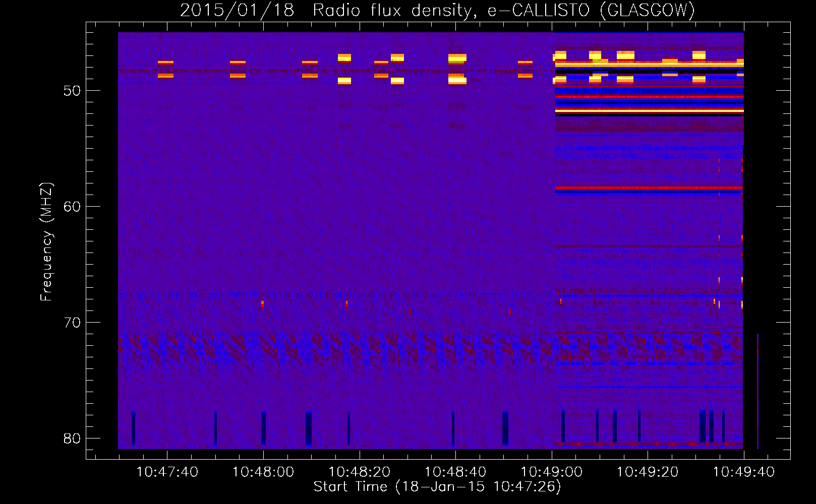Click the 50 frequency tick label
Screen dimensions: 816x504
tap(72, 91)
